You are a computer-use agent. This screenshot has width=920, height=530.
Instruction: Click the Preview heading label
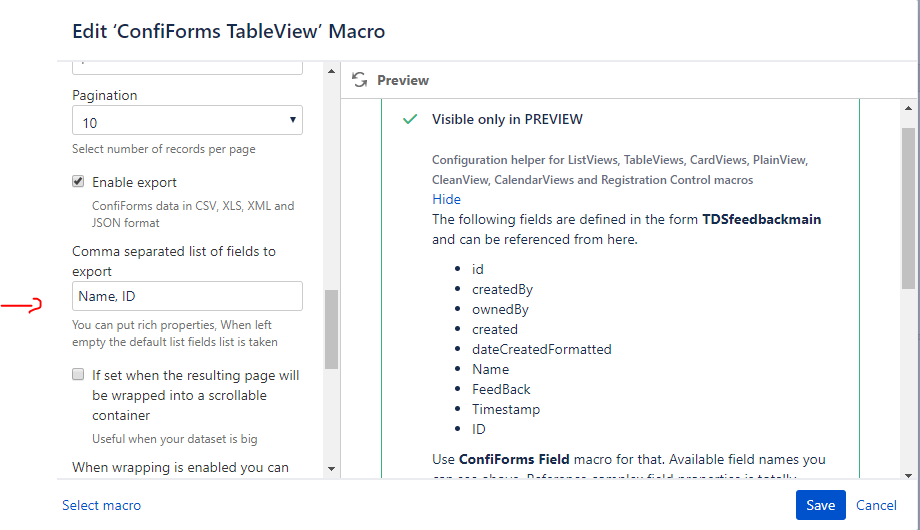[x=403, y=80]
